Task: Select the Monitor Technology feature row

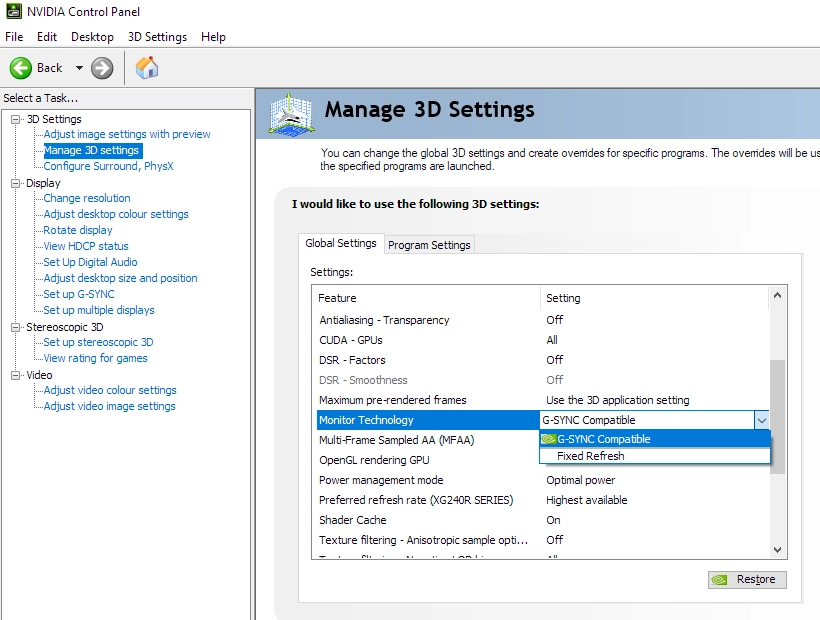Action: [428, 420]
